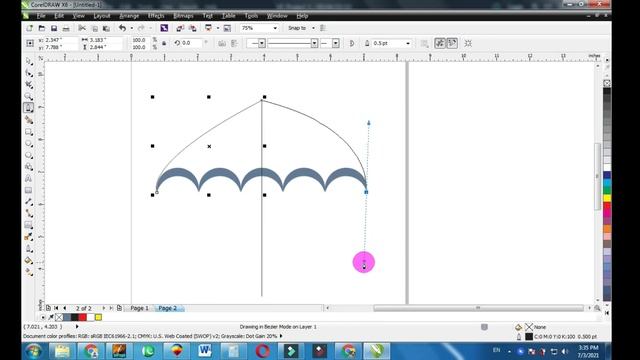This screenshot has width=640, height=360.
Task: Select the Rectangle tool in the toolbox
Action: click(29, 132)
